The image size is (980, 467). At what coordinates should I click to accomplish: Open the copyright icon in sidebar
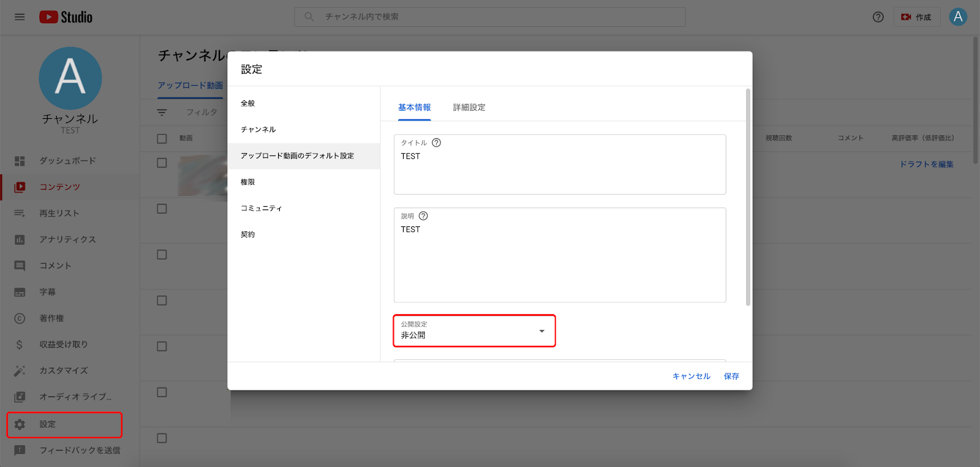(x=20, y=318)
